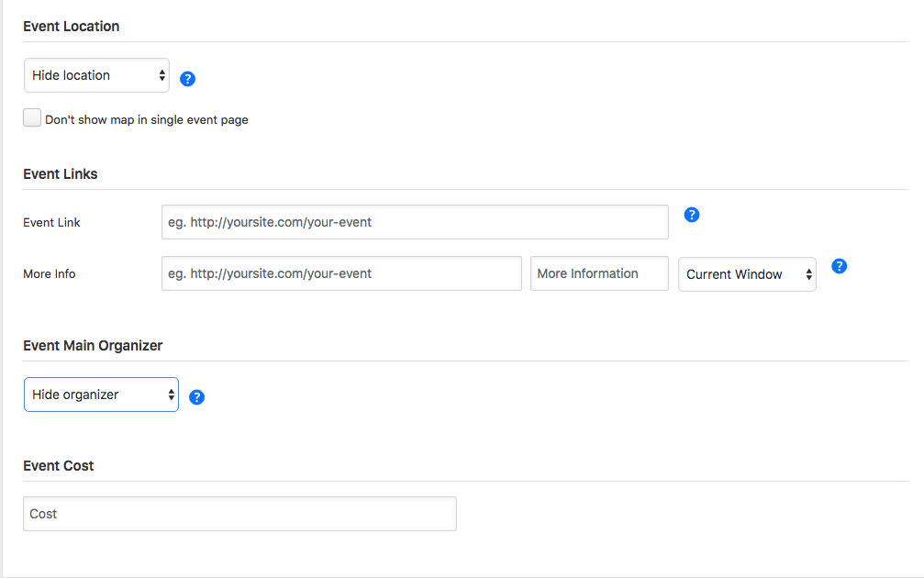The width and height of the screenshot is (924, 578).
Task: Click the Event Location section heading
Action: click(x=72, y=27)
